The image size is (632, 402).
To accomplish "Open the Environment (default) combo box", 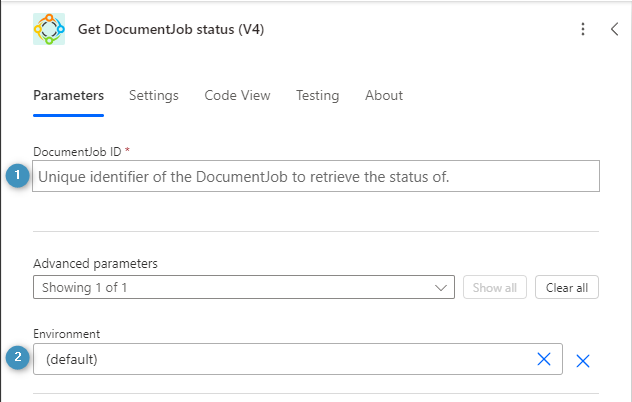I will pyautogui.click(x=298, y=359).
